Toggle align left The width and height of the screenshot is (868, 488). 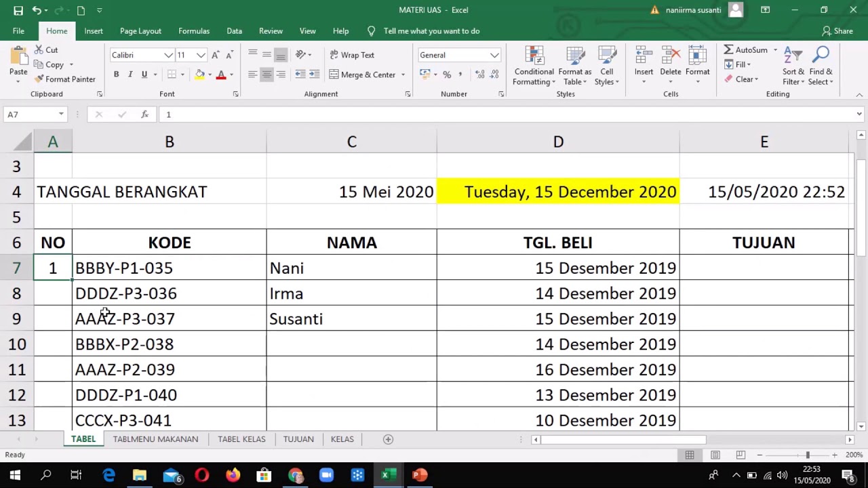pyautogui.click(x=252, y=75)
